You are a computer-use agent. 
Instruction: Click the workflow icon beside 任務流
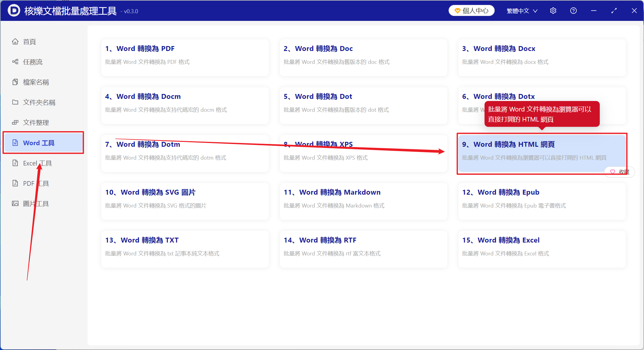pyautogui.click(x=15, y=62)
